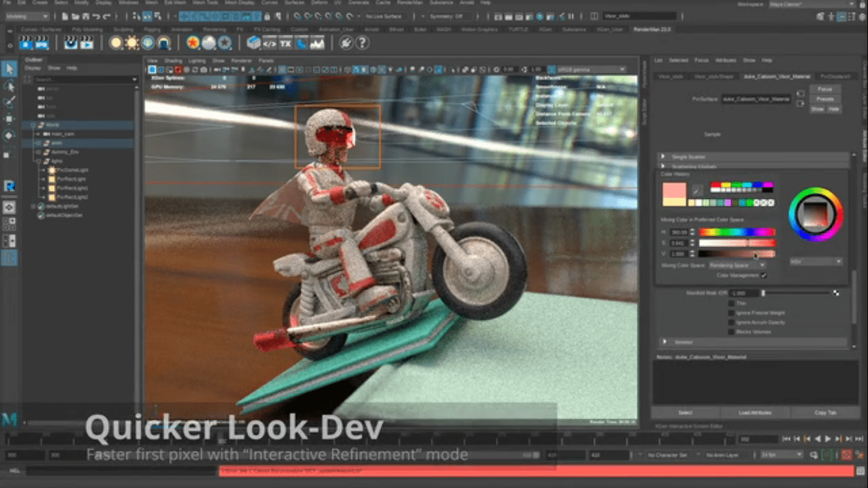Click the saturation S gradient slider
This screenshot has height=488, width=868.
(736, 243)
